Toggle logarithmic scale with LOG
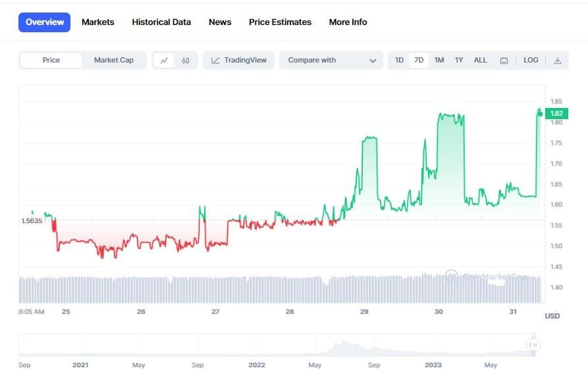The image size is (588, 389). [x=531, y=60]
